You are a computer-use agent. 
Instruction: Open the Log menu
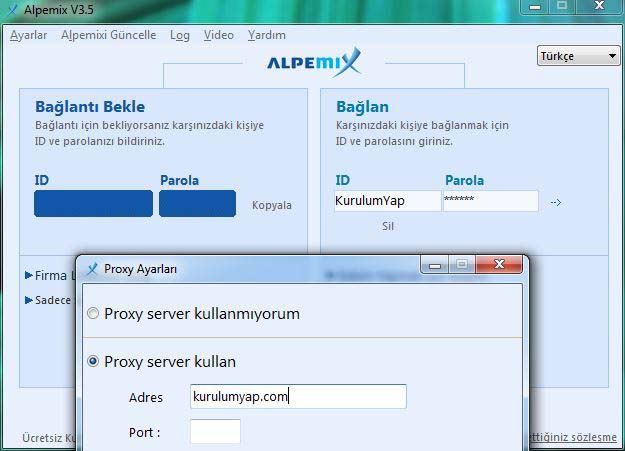click(x=180, y=35)
